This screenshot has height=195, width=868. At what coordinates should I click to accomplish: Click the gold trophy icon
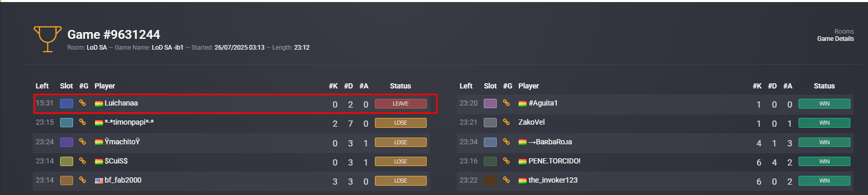(47, 39)
